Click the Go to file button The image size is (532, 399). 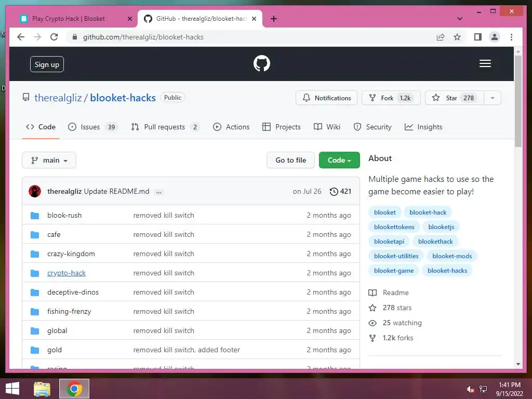pos(290,160)
